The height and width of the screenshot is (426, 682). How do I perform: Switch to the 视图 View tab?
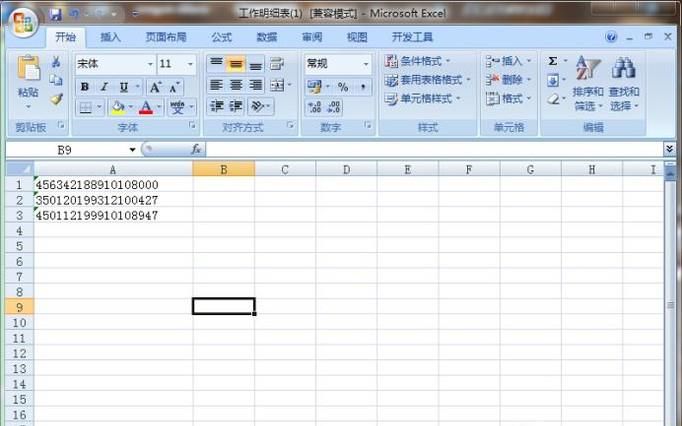[357, 37]
